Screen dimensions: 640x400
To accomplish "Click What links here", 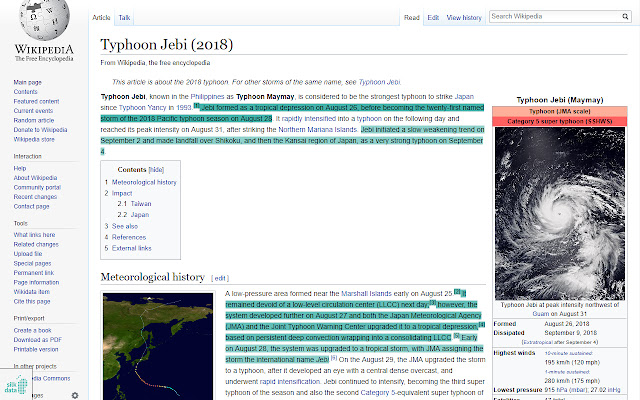I will point(34,234).
